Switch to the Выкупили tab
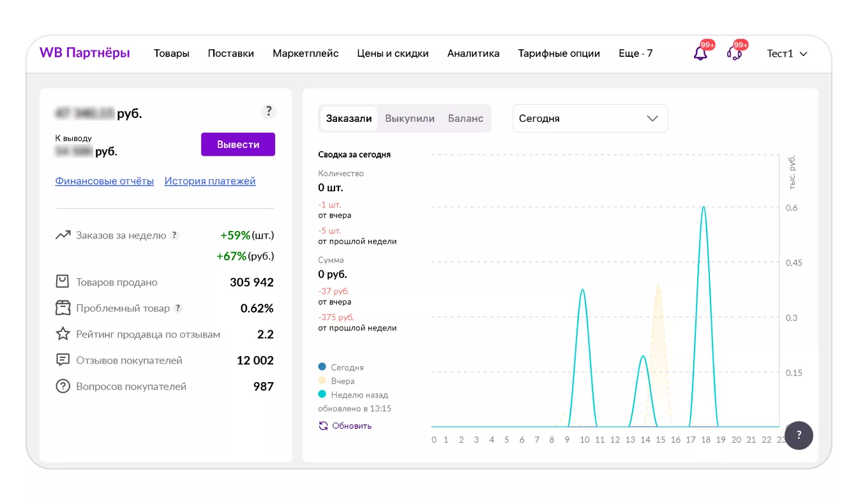 tap(410, 119)
